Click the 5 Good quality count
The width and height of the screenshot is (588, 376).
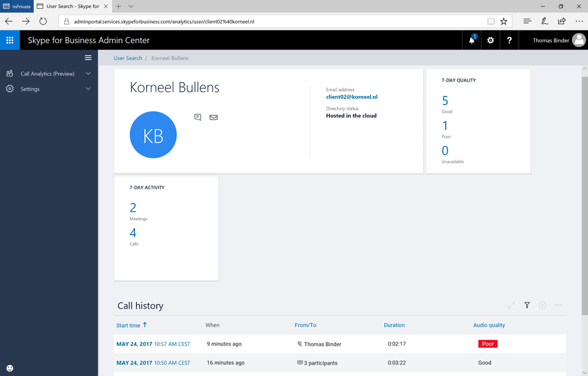445,101
